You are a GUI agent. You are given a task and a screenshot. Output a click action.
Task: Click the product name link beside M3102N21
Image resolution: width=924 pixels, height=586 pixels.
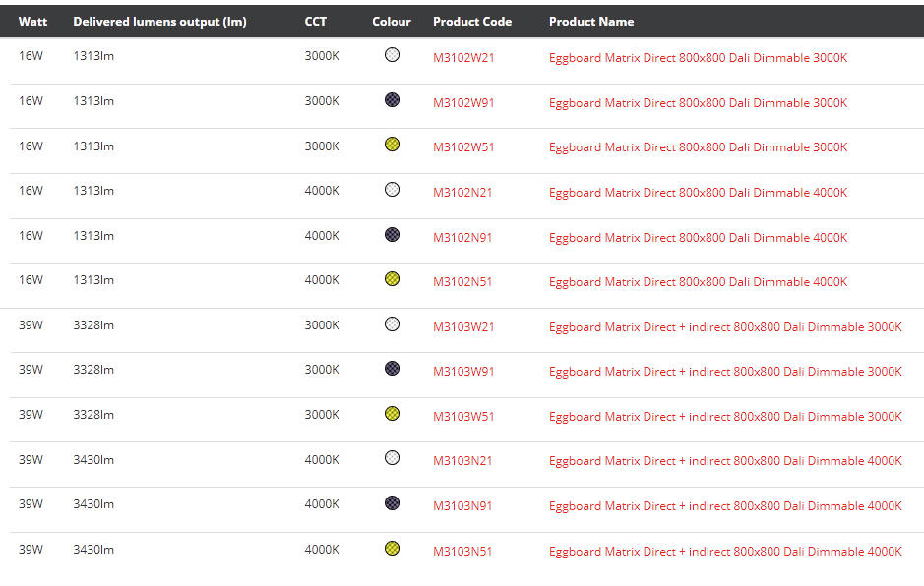[698, 193]
